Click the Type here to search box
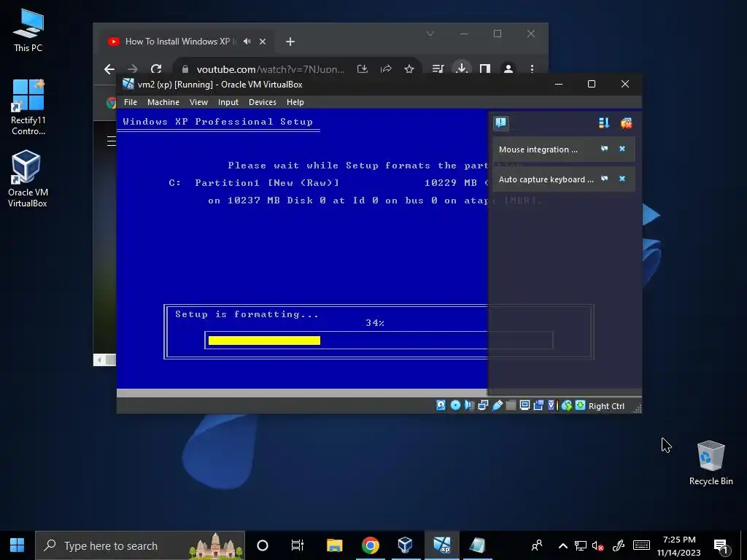This screenshot has height=560, width=747. [139, 545]
